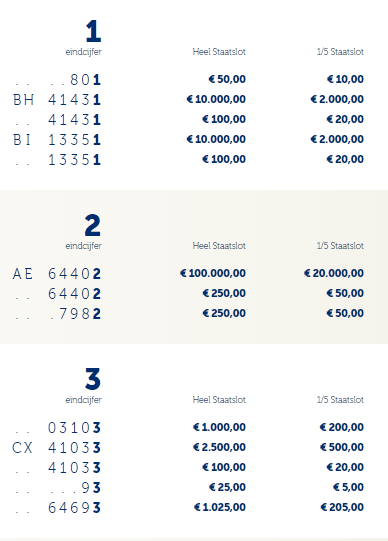Screen dimensions: 388x541
Task: Click the large eindcijfer 1 heading
Action: [93, 31]
